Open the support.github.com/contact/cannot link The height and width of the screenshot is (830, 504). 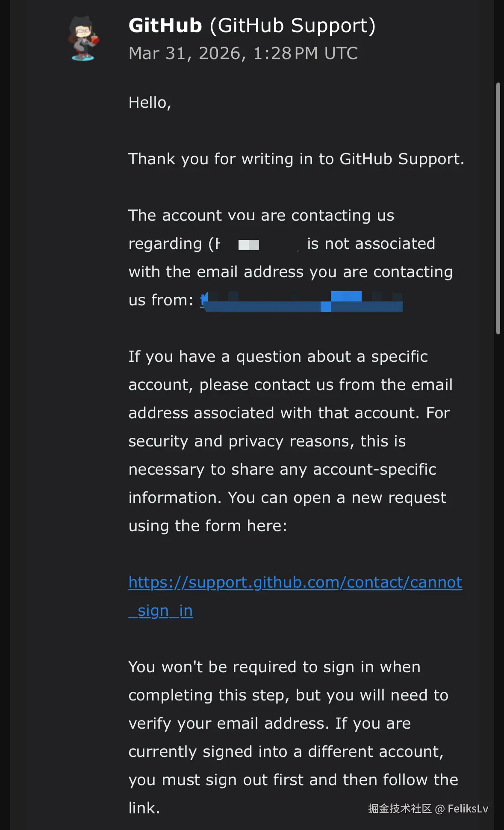(295, 582)
